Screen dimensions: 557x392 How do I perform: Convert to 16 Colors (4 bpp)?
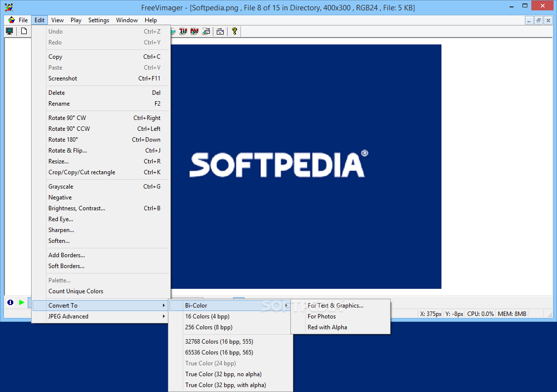[231, 316]
